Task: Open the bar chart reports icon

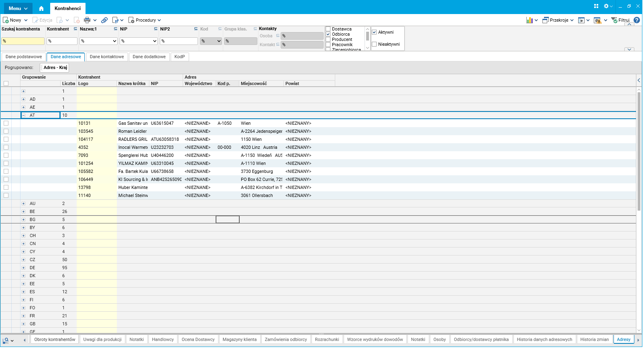Action: pos(530,20)
